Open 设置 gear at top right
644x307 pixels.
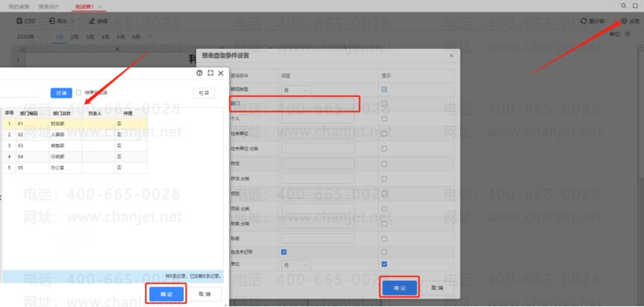coord(625,21)
